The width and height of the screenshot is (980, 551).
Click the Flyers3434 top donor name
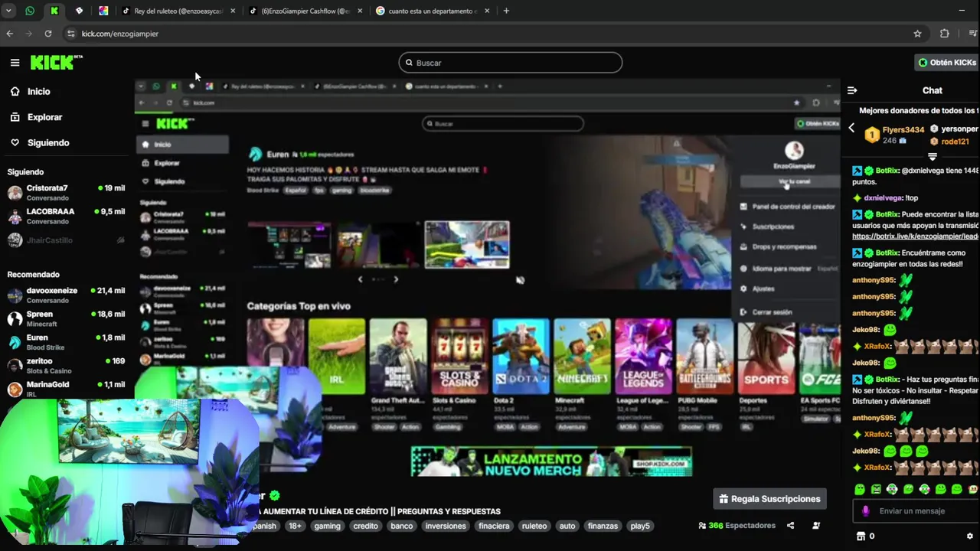point(903,130)
